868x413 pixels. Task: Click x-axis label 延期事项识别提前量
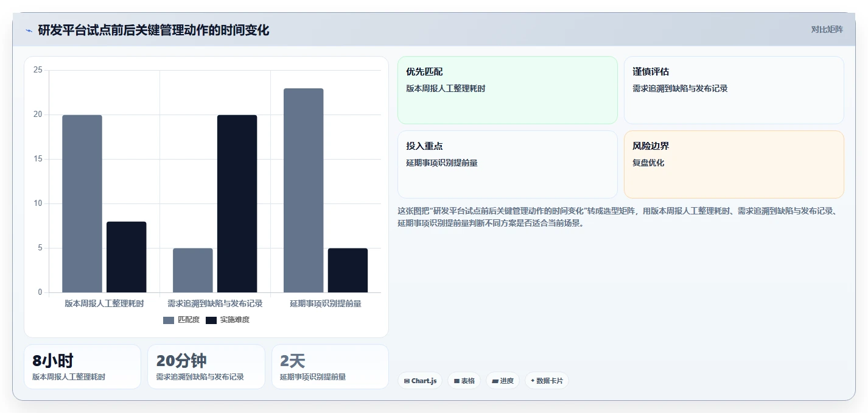click(326, 303)
